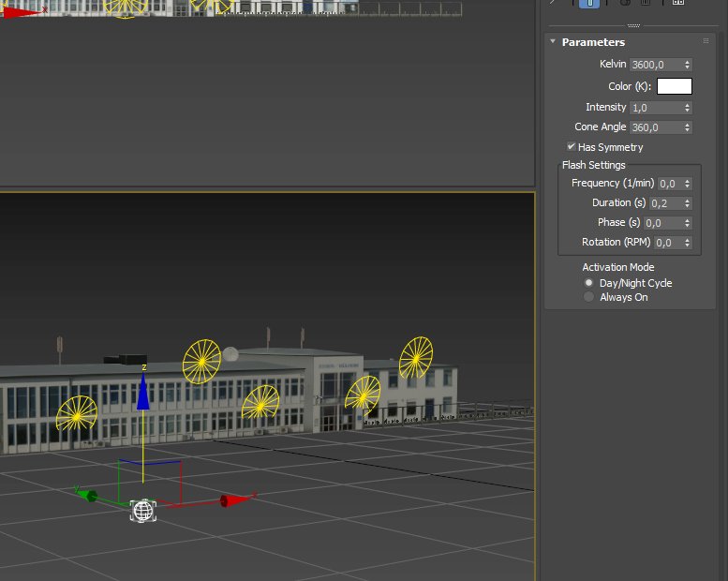
Task: Open the highlighted Modify panel tab
Action: tap(589, 3)
